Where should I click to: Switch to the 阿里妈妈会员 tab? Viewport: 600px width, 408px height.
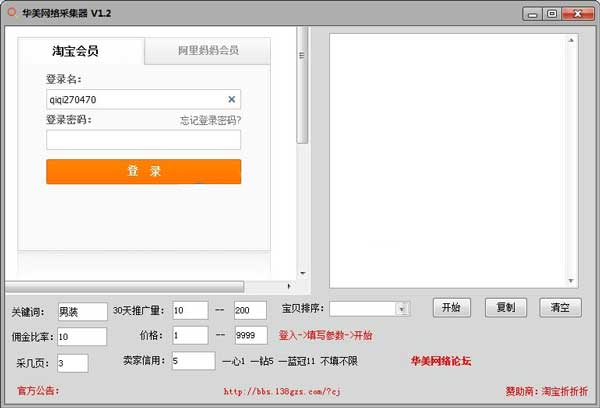pyautogui.click(x=208, y=50)
